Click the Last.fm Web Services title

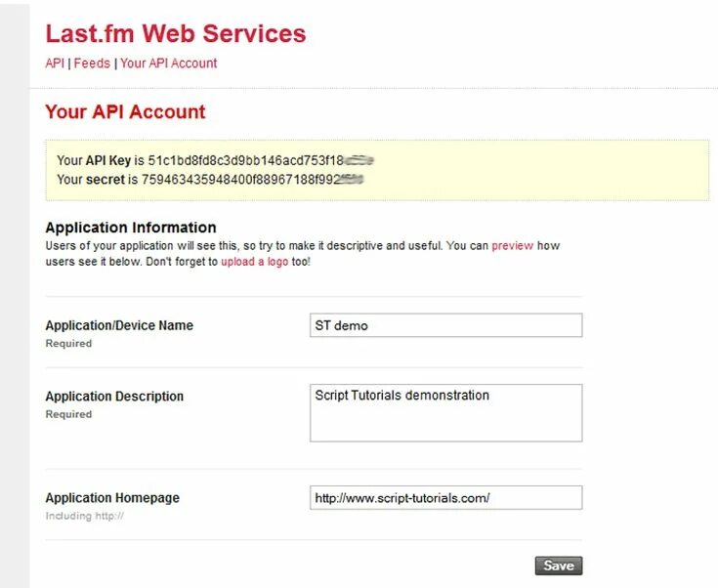[176, 34]
